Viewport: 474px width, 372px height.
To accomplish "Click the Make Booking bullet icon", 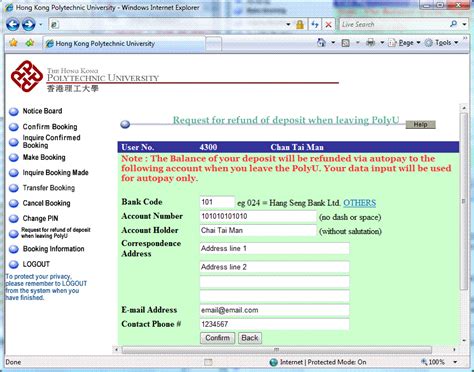I will click(14, 157).
